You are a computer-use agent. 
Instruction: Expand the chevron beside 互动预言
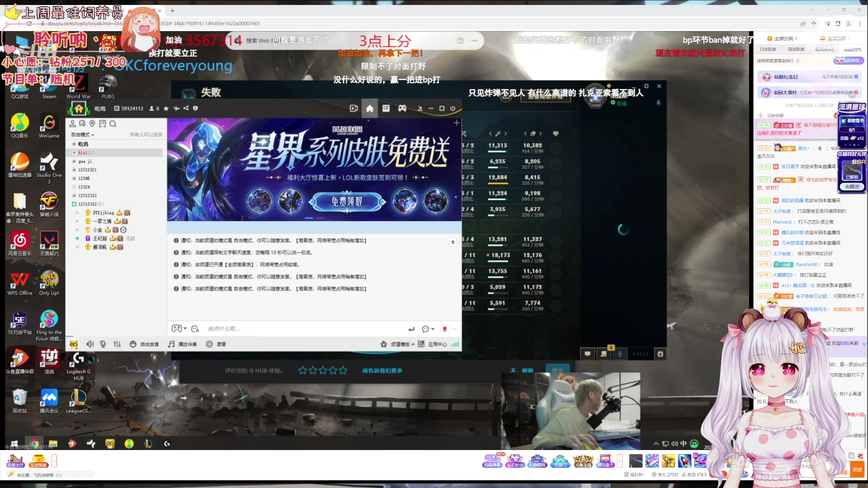pos(54,461)
